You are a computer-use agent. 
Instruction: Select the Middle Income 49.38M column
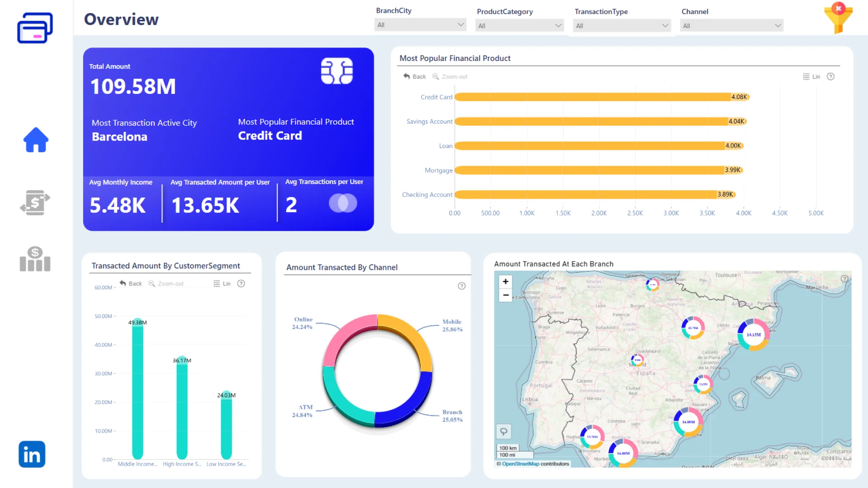tap(137, 389)
